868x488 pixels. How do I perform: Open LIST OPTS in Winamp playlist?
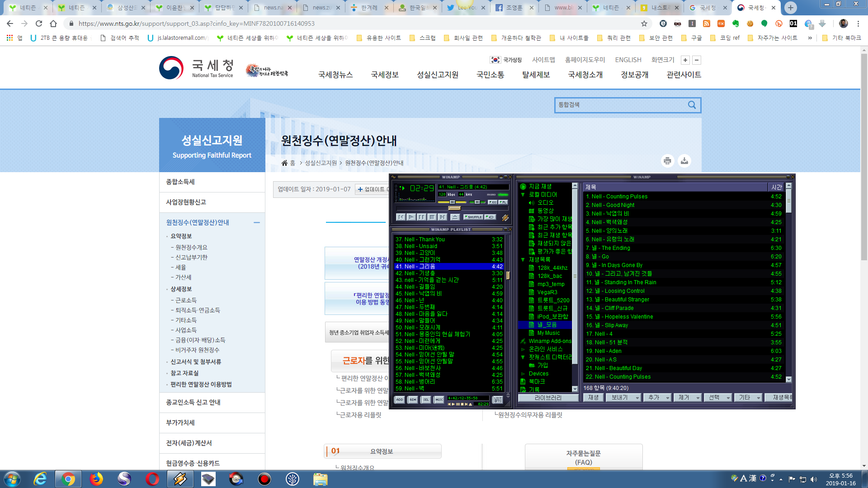coord(497,399)
